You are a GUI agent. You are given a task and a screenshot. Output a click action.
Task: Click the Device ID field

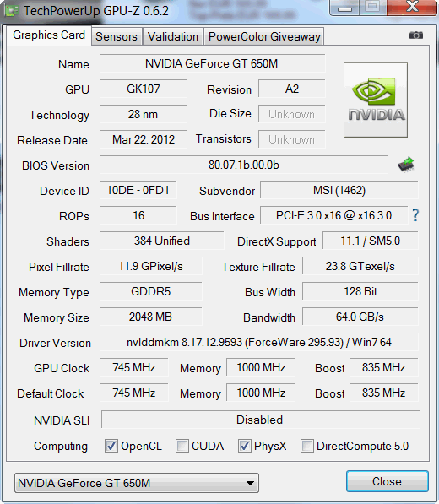[138, 190]
